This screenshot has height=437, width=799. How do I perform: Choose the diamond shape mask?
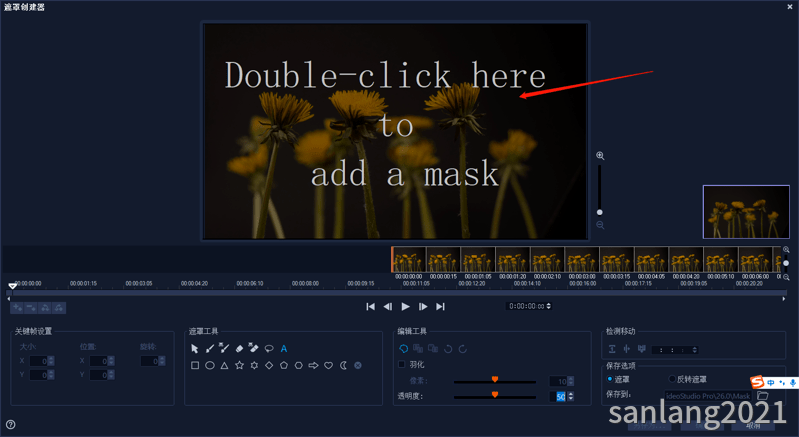pos(269,365)
